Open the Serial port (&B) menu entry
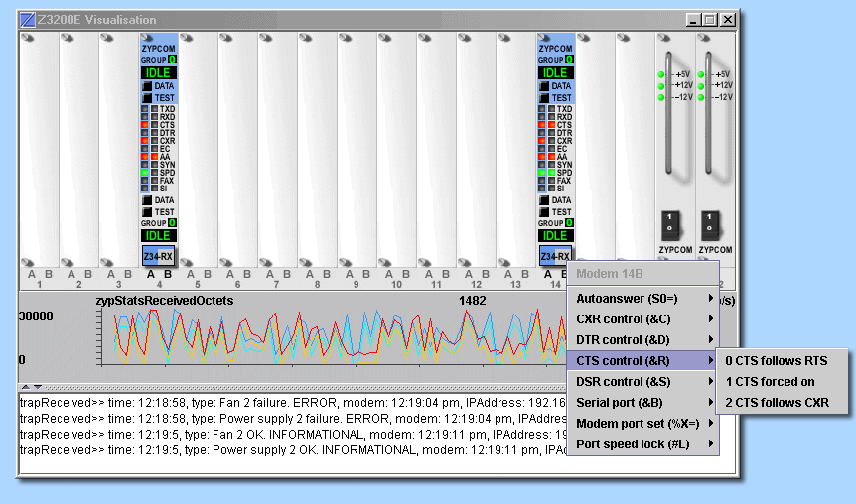 point(642,403)
